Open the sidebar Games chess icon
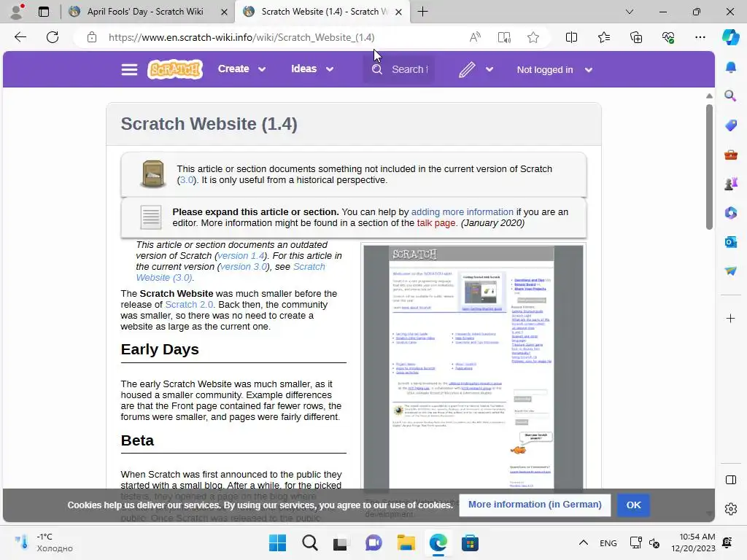The height and width of the screenshot is (560, 747). 730,183
